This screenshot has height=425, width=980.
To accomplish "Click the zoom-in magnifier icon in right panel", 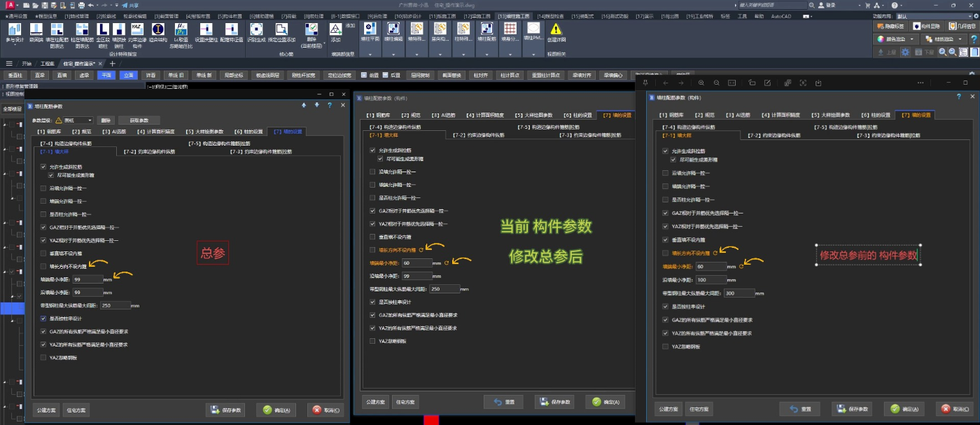I will point(943,52).
